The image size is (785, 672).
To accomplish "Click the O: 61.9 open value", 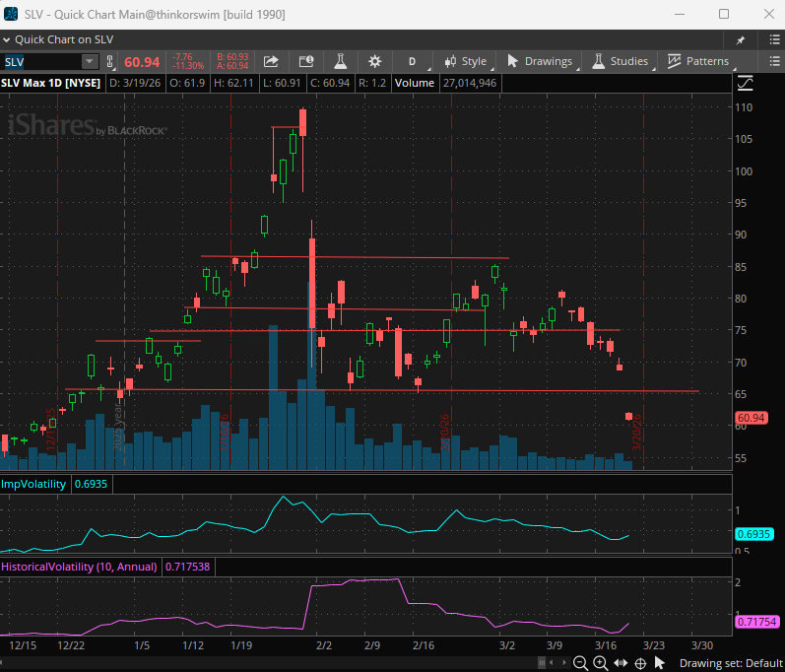I will pyautogui.click(x=187, y=83).
